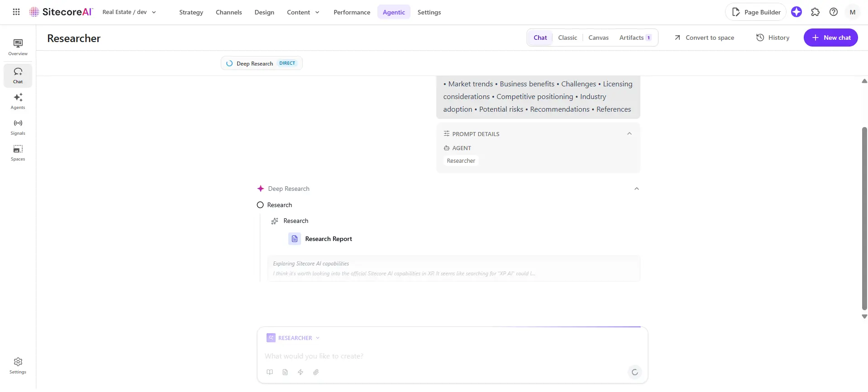Click the Page Builder button
This screenshot has height=392, width=868.
tap(756, 12)
